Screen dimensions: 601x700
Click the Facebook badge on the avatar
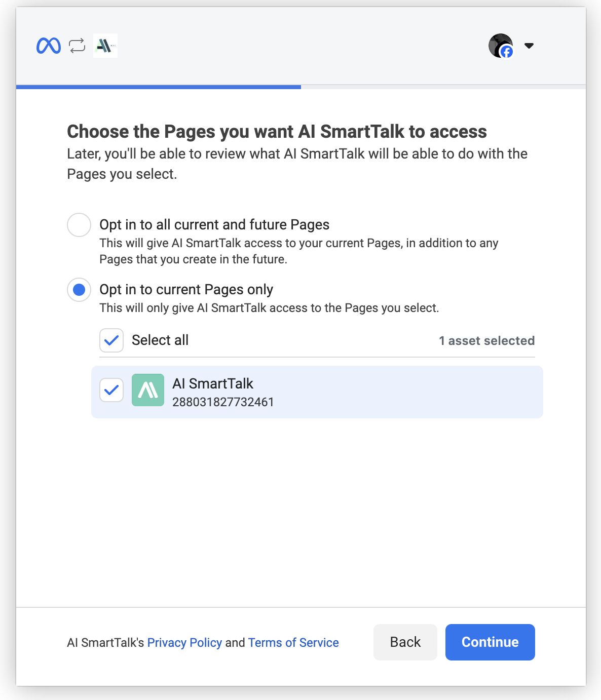[x=506, y=52]
